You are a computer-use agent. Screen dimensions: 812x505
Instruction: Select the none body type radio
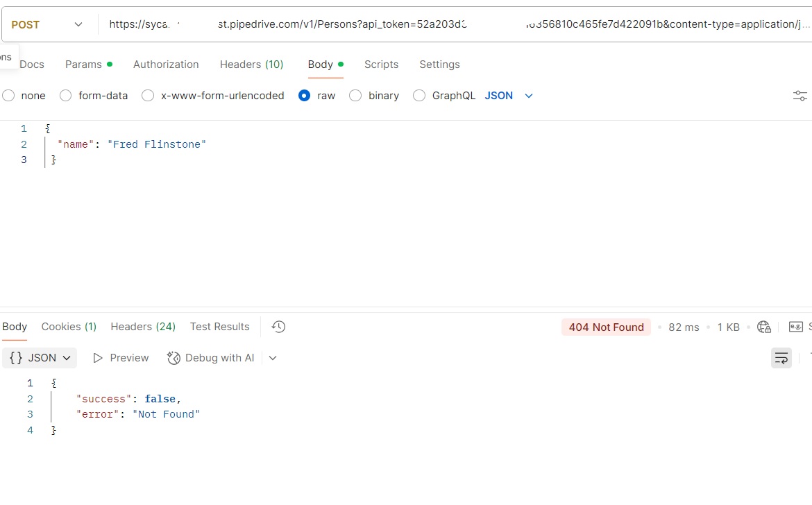(8, 96)
